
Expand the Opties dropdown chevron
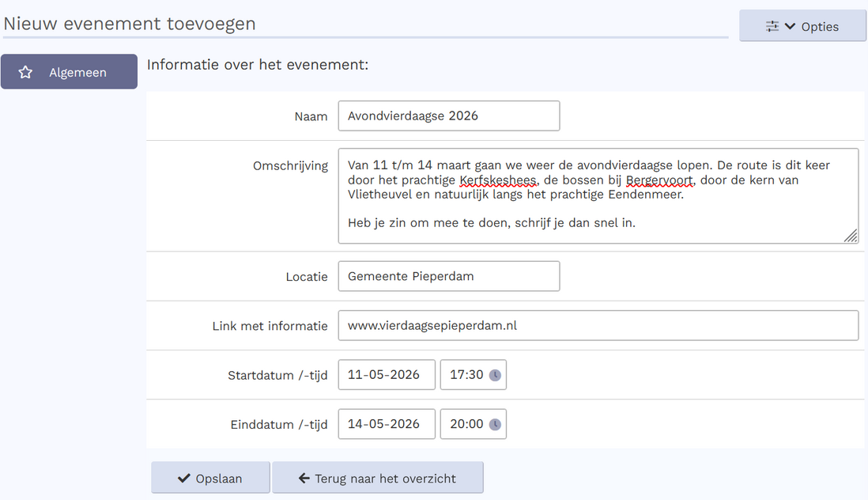coord(790,25)
